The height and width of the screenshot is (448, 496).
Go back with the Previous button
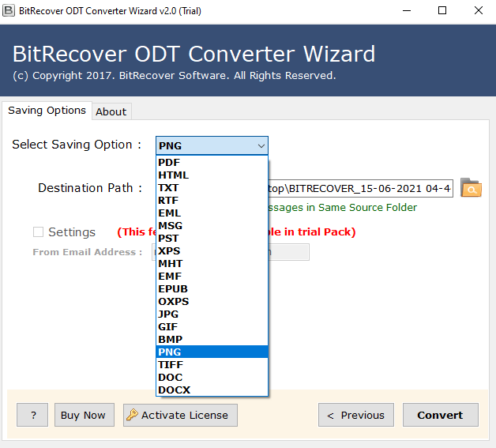(355, 415)
